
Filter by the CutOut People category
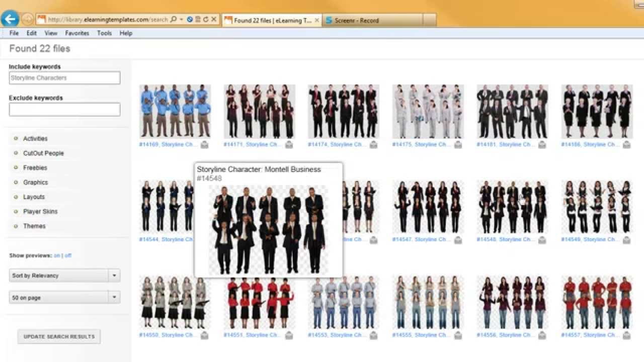click(43, 153)
